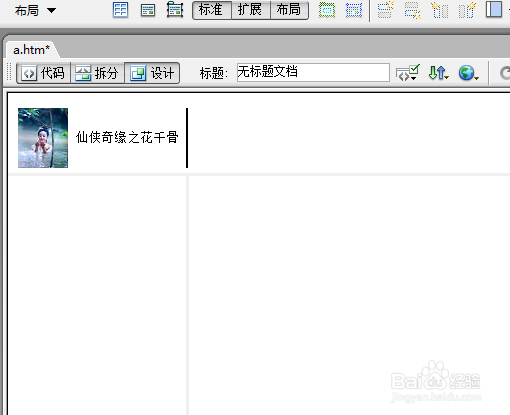Select the Hua Qiangu thumbnail image
510x415 pixels.
(x=43, y=138)
